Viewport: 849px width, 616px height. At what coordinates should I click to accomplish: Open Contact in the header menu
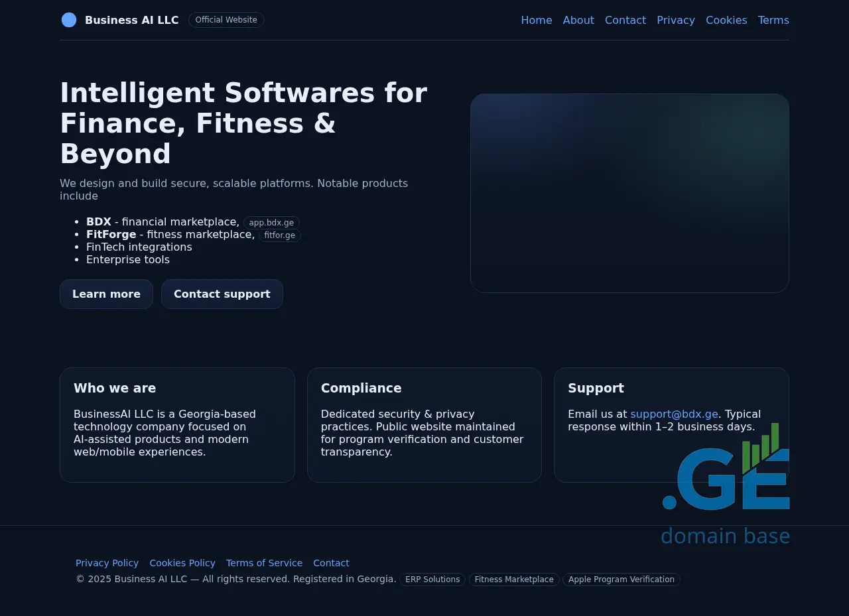[625, 20]
